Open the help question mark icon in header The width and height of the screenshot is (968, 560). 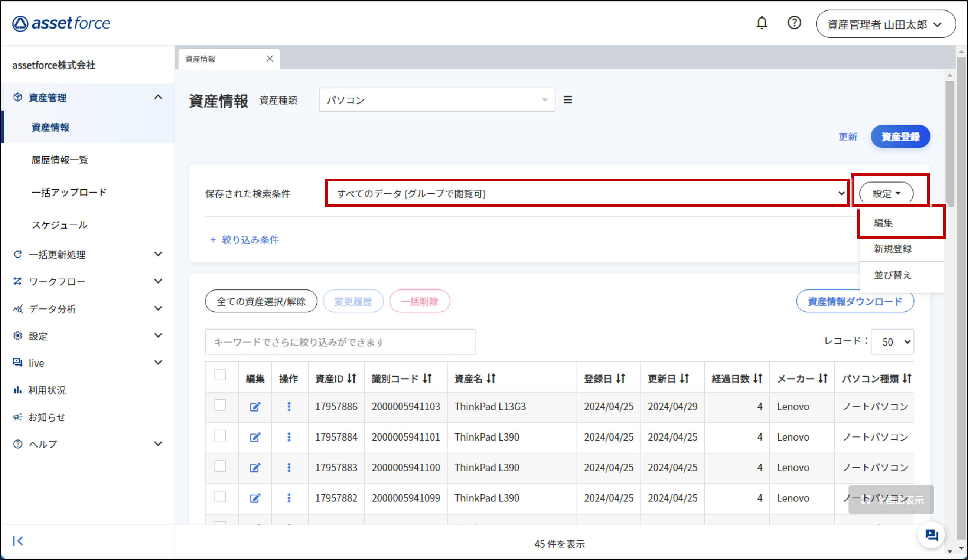(794, 23)
